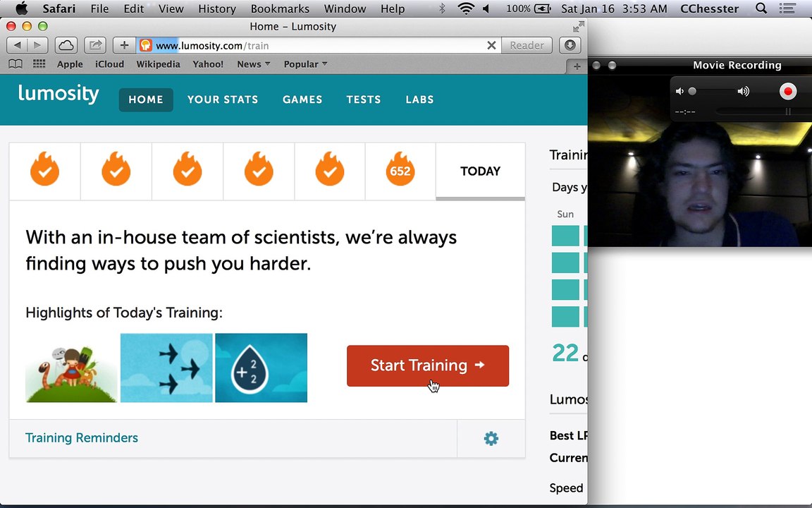Click the Start Training button
812x508 pixels.
click(428, 365)
